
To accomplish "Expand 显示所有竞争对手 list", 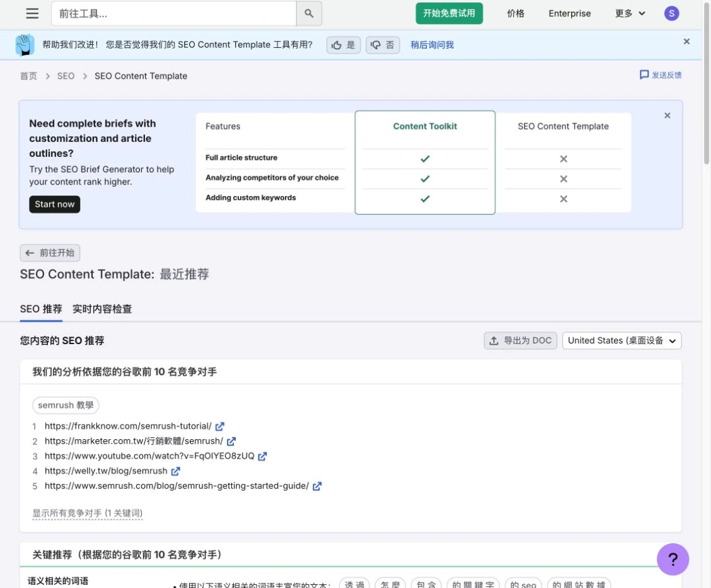I will [x=88, y=513].
